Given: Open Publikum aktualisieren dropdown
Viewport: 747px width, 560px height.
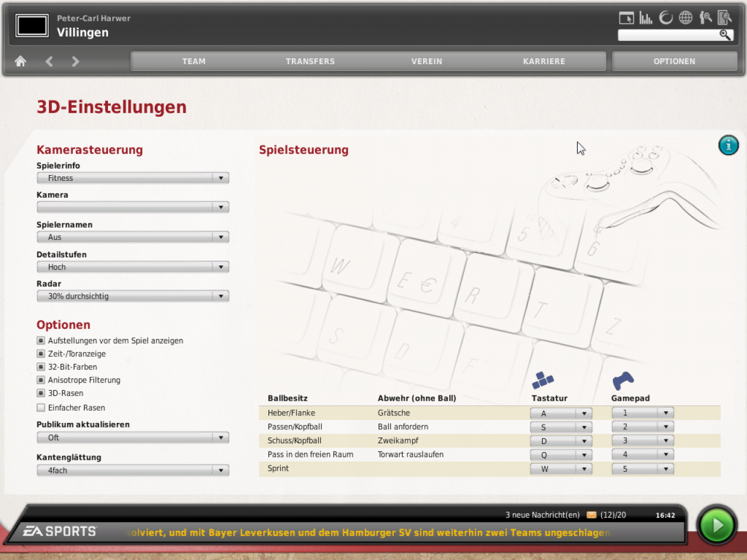Looking at the screenshot, I should click(x=133, y=437).
